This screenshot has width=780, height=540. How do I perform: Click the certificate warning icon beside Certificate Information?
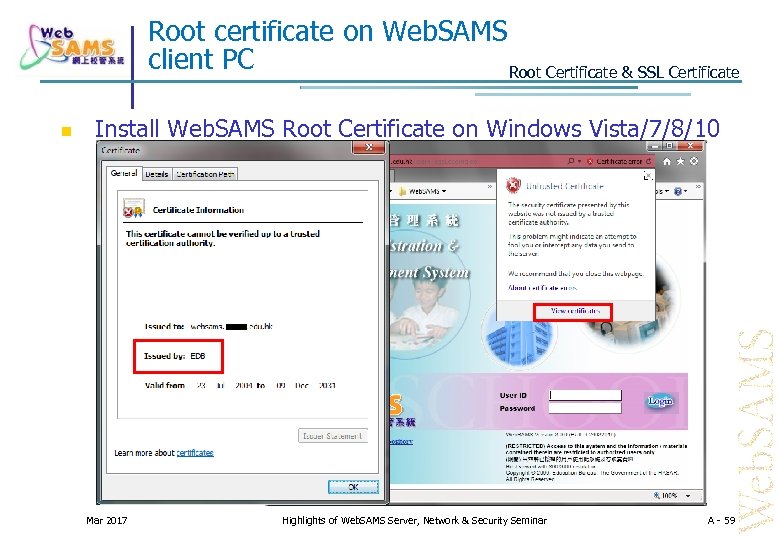(x=133, y=209)
